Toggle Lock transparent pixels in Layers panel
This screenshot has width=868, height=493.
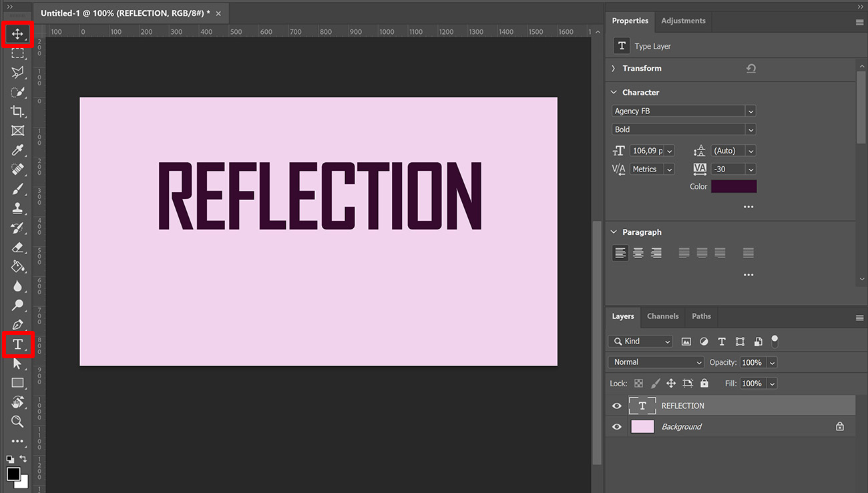point(638,383)
